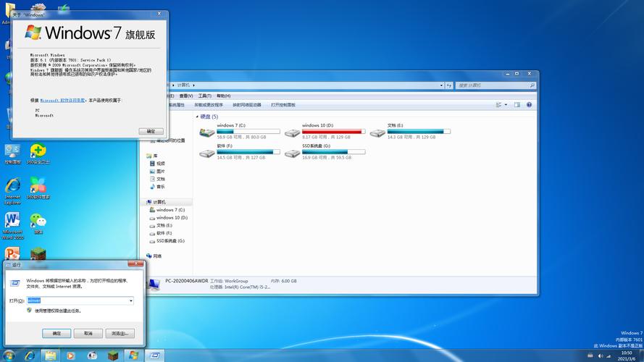Click 浏览(B)... in the Run dialog

(x=120, y=333)
